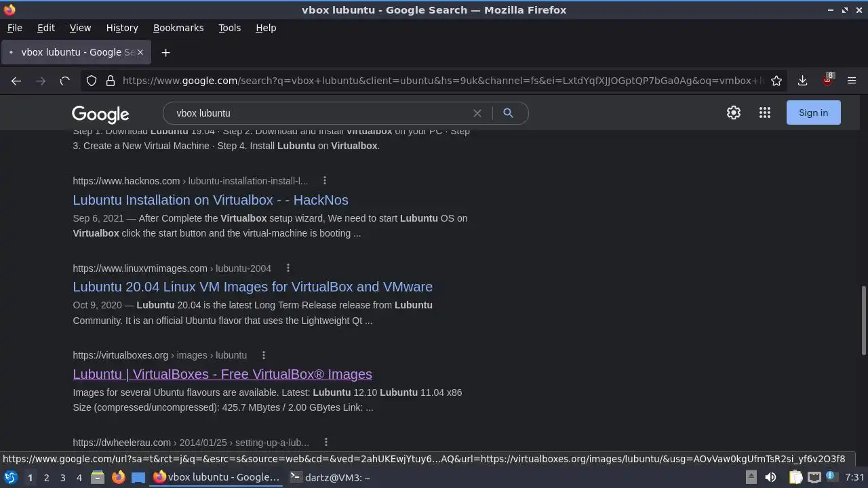Open options for the dwheelerau.com result
The height and width of the screenshot is (488, 868).
tap(326, 443)
